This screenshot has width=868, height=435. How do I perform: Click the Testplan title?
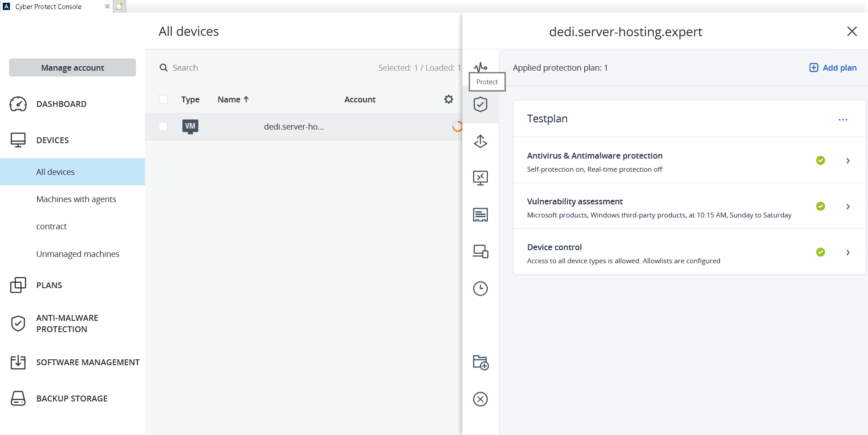point(547,119)
